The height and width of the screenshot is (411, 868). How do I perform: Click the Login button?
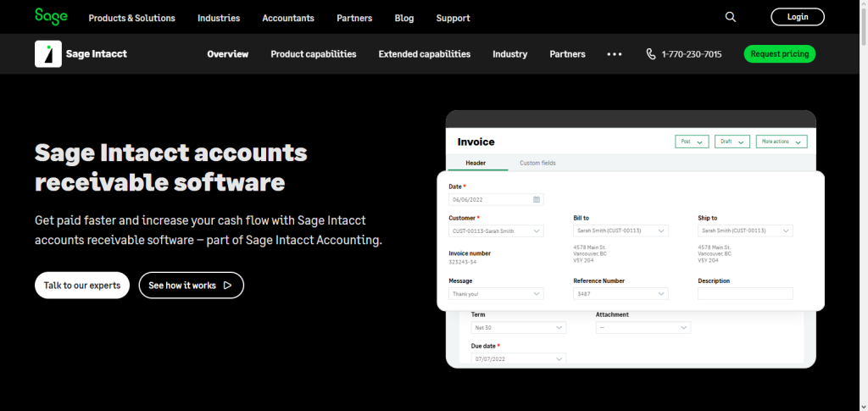point(798,17)
